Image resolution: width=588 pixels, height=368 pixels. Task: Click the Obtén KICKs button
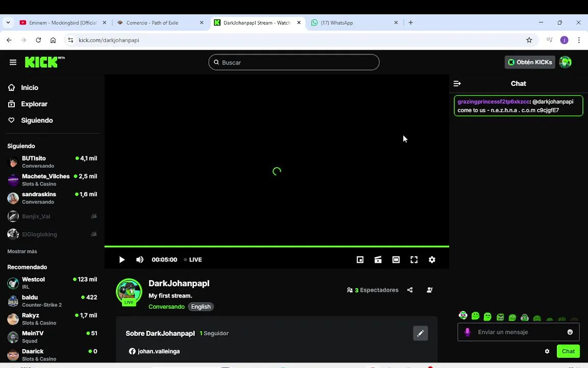click(529, 62)
